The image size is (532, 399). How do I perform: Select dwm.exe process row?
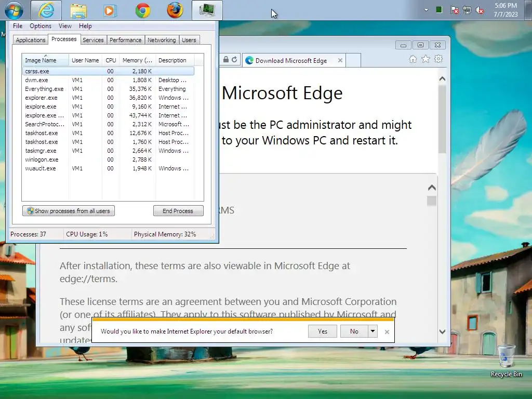(x=108, y=80)
